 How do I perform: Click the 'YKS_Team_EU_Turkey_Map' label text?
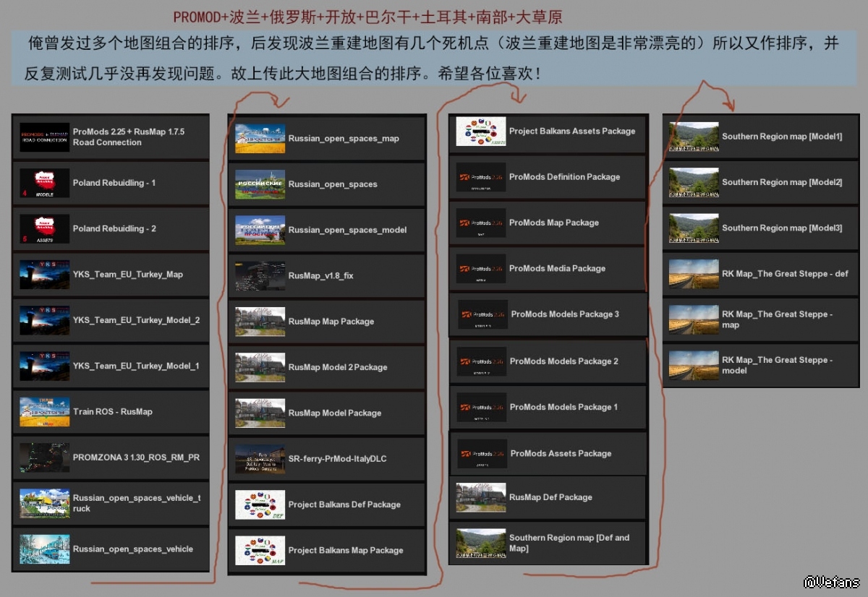point(128,275)
